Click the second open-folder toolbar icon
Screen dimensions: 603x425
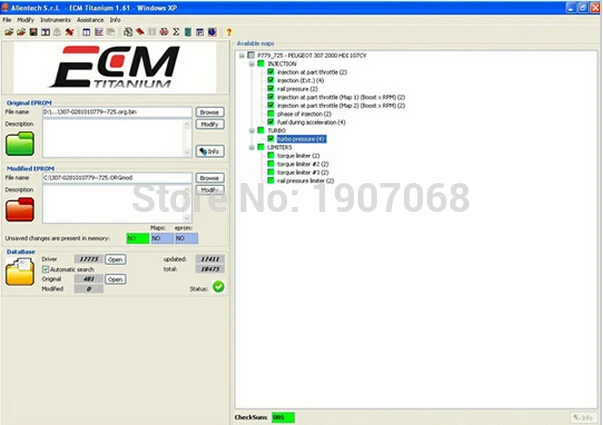point(21,32)
